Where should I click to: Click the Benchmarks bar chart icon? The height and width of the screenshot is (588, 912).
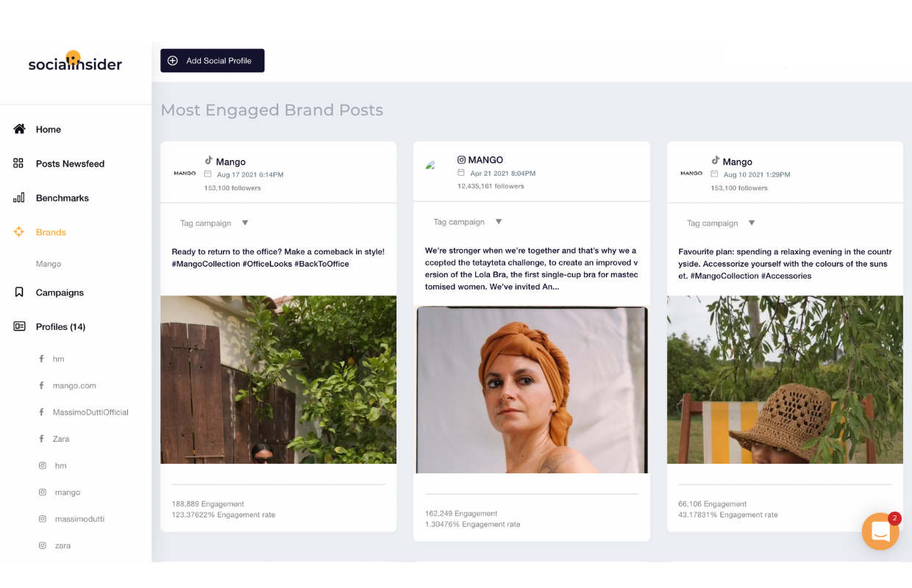pyautogui.click(x=19, y=198)
